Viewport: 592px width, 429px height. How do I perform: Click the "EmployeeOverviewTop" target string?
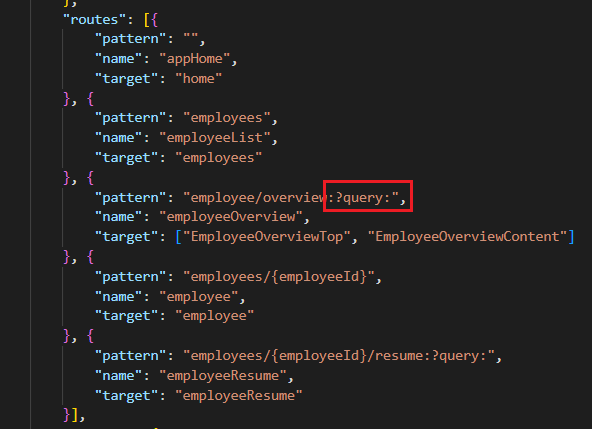pyautogui.click(x=267, y=237)
